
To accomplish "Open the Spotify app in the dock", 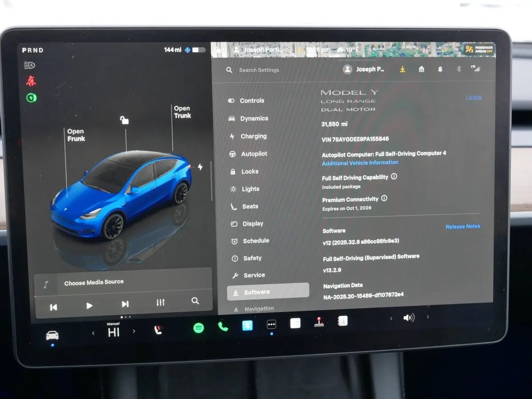I will coord(199,328).
